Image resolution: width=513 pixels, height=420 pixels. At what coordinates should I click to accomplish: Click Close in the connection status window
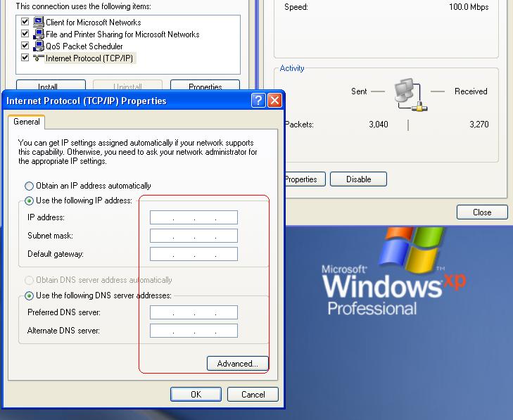[x=482, y=212]
